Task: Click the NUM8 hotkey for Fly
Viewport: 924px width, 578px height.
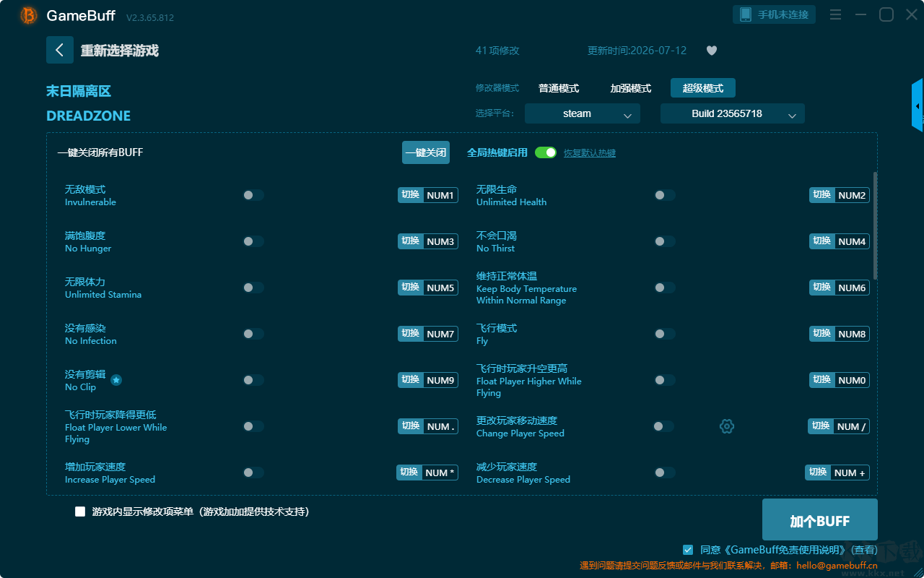Action: pyautogui.click(x=840, y=334)
